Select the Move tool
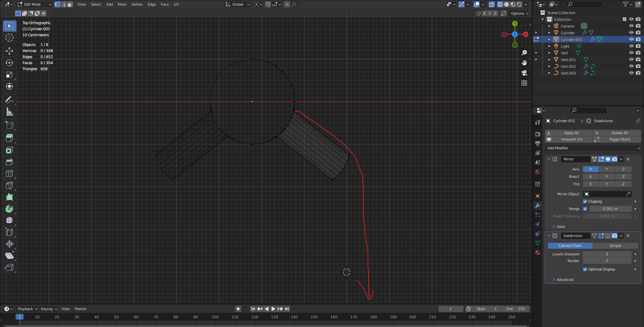644x327 pixels. tap(9, 51)
